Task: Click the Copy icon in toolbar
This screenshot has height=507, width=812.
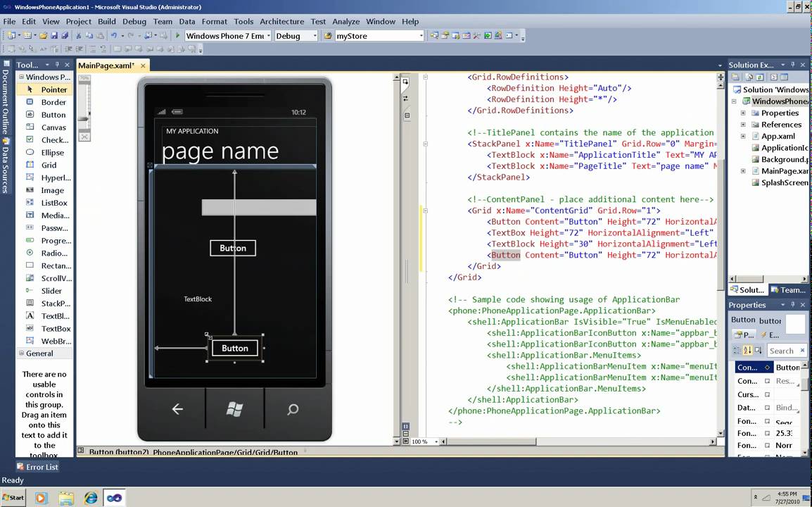Action: pyautogui.click(x=89, y=36)
